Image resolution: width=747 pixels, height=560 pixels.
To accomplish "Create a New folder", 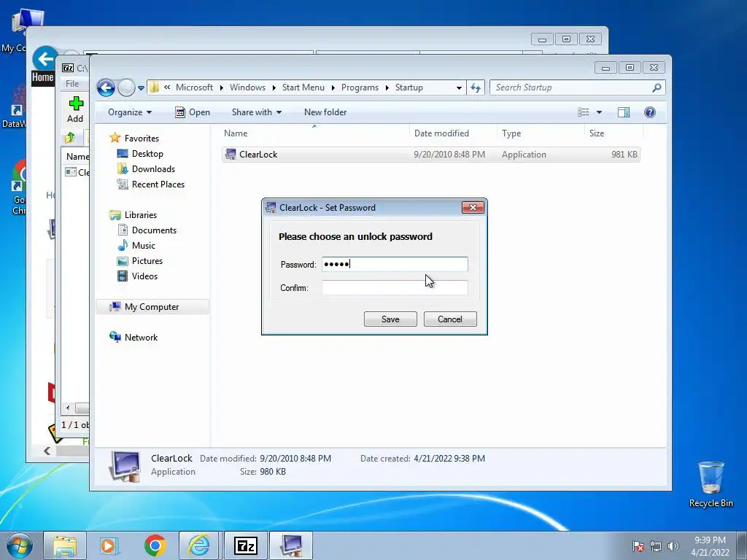I will click(x=325, y=112).
